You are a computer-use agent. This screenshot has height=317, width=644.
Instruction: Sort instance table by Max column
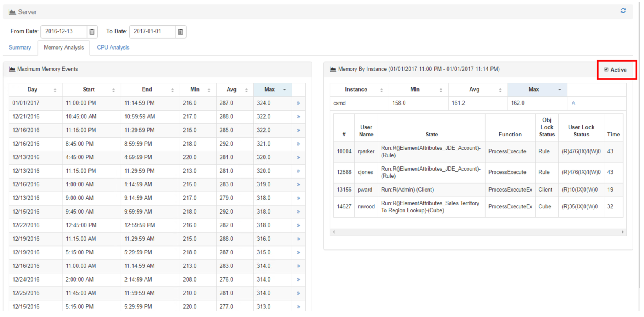[x=537, y=90]
